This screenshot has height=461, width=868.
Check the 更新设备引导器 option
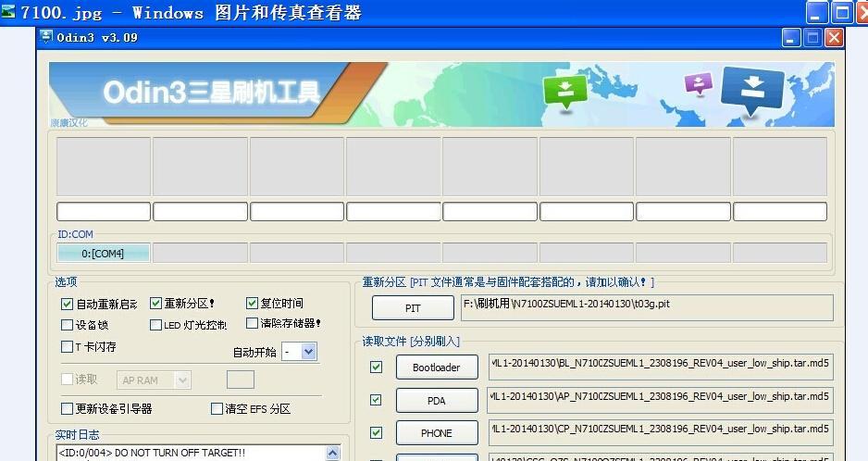[x=67, y=408]
